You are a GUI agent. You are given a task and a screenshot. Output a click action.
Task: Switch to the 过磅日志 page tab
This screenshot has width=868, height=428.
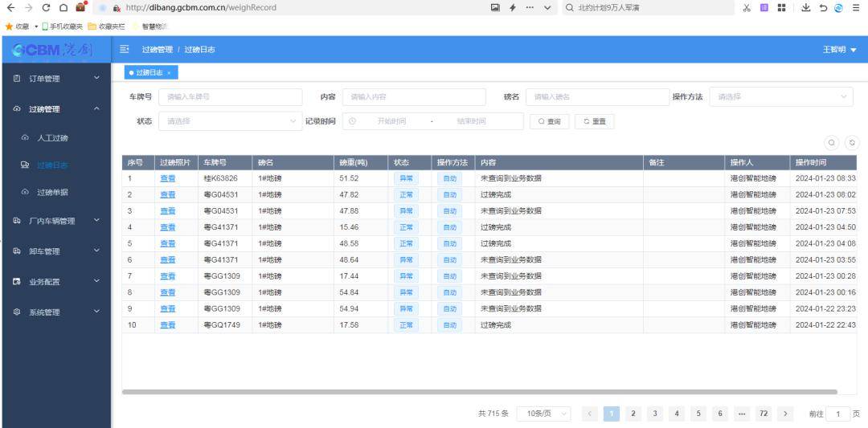tap(149, 73)
